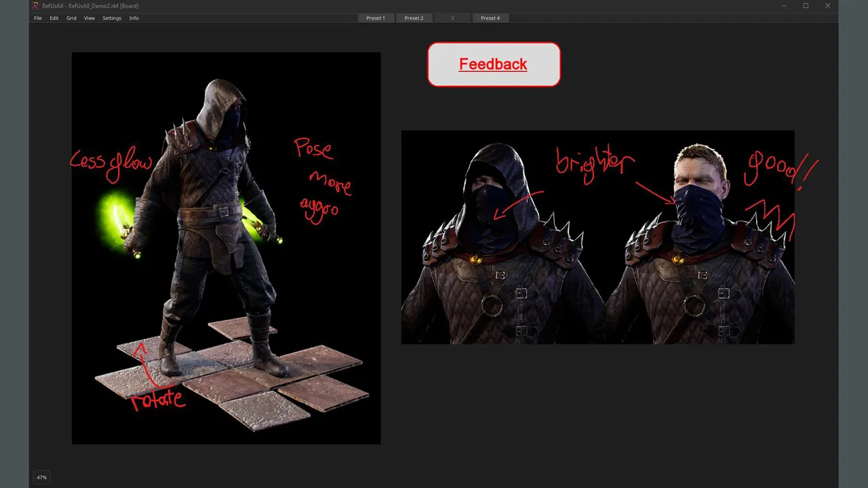This screenshot has width=868, height=488.
Task: Close the RefUsAll window
Action: click(x=828, y=5)
